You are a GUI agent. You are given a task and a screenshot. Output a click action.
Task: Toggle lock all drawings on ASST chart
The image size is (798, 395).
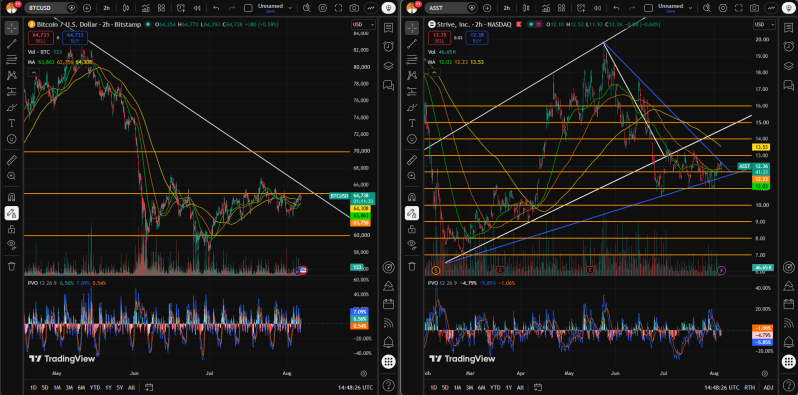click(x=412, y=230)
